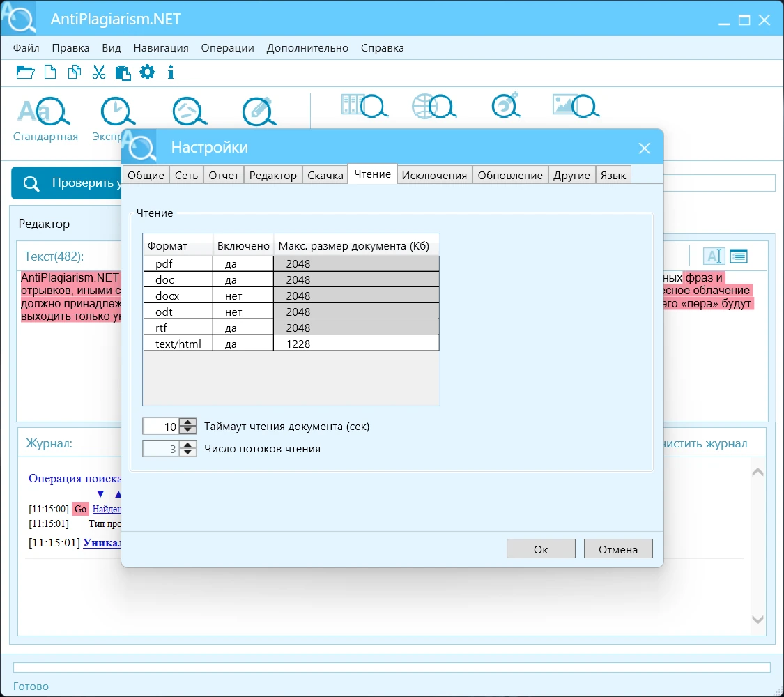Click the copy toolbar icon
This screenshot has width=784, height=697.
click(75, 72)
